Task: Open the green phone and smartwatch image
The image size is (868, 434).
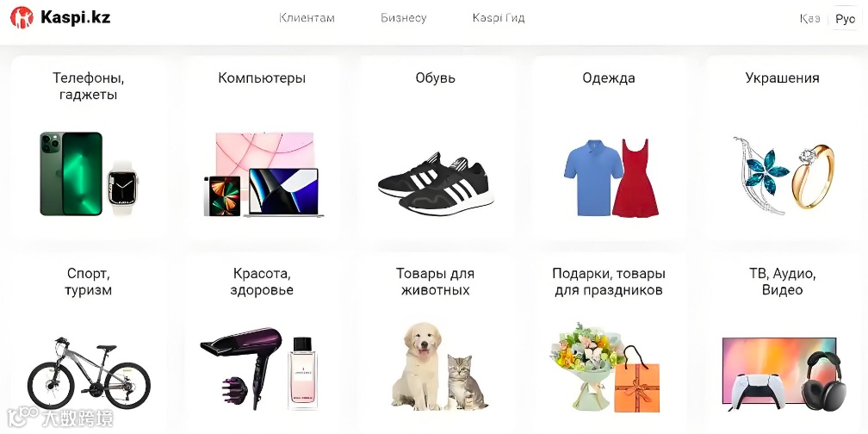Action: [90, 174]
